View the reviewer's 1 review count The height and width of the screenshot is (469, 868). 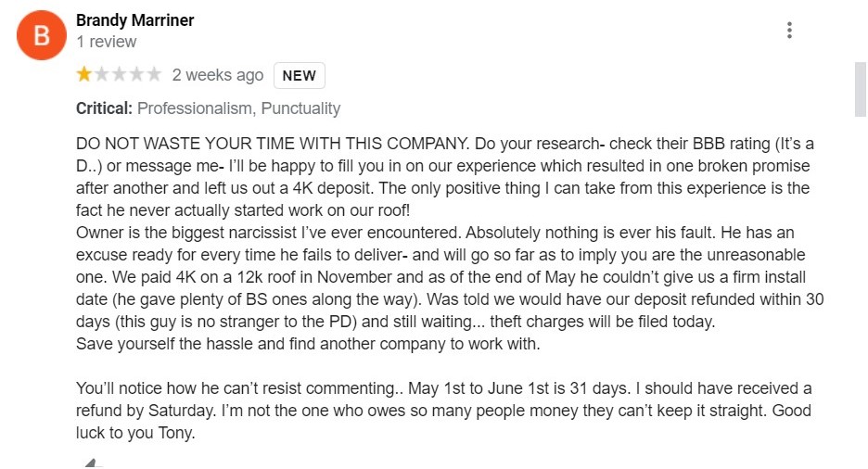[107, 42]
